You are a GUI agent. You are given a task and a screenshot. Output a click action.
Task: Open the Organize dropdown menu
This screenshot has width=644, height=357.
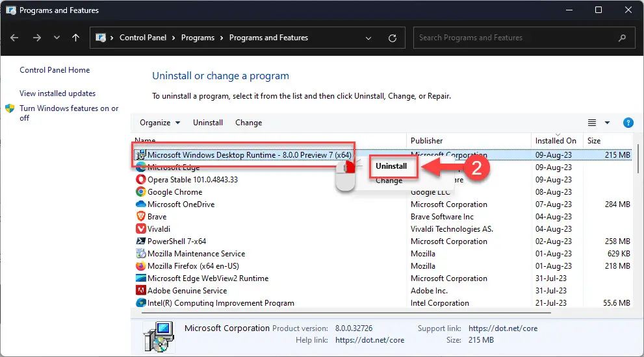(x=160, y=123)
